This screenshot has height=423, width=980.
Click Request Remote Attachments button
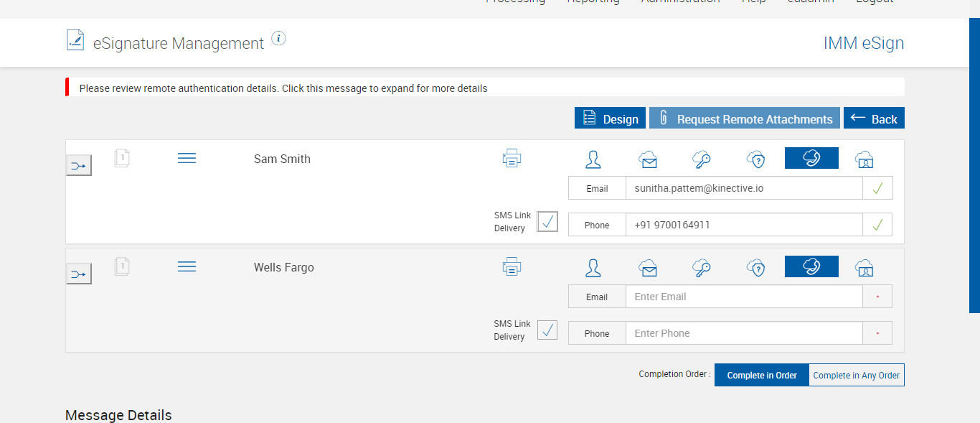[x=745, y=118]
